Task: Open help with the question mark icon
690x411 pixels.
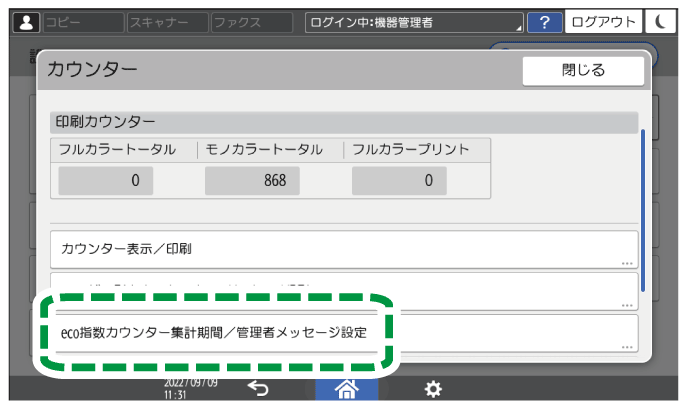Action: (544, 22)
